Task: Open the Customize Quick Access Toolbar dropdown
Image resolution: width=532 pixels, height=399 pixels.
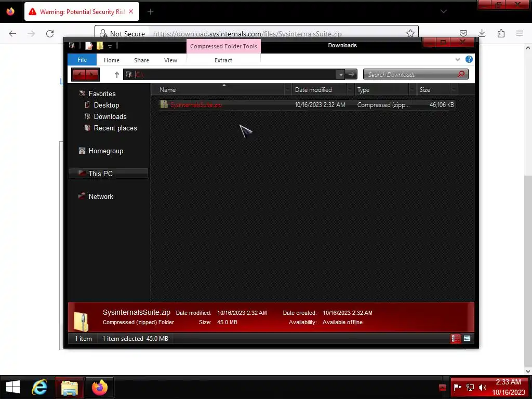Action: click(110, 46)
